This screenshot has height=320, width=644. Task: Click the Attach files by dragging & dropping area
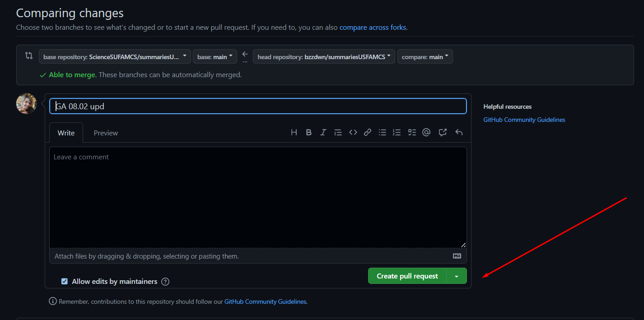[x=258, y=256]
